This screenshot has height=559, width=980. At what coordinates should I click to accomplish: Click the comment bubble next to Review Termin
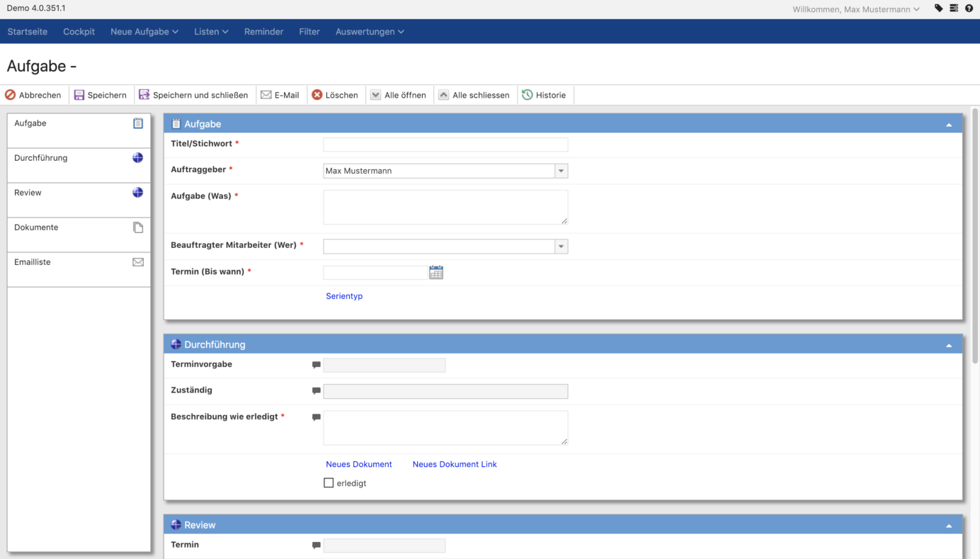(316, 544)
